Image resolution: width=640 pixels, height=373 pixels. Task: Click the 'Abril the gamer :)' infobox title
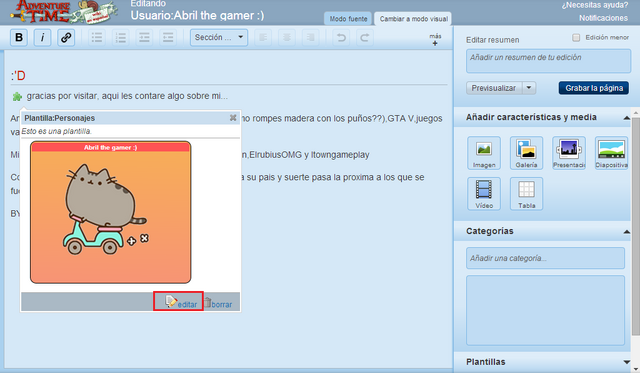pyautogui.click(x=111, y=147)
